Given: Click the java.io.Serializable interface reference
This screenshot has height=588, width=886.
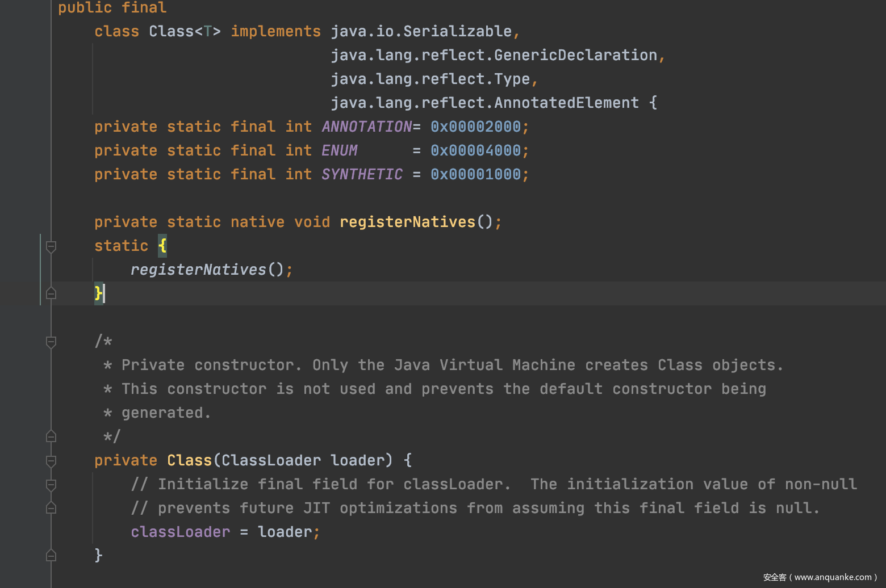Looking at the screenshot, I should click(421, 31).
